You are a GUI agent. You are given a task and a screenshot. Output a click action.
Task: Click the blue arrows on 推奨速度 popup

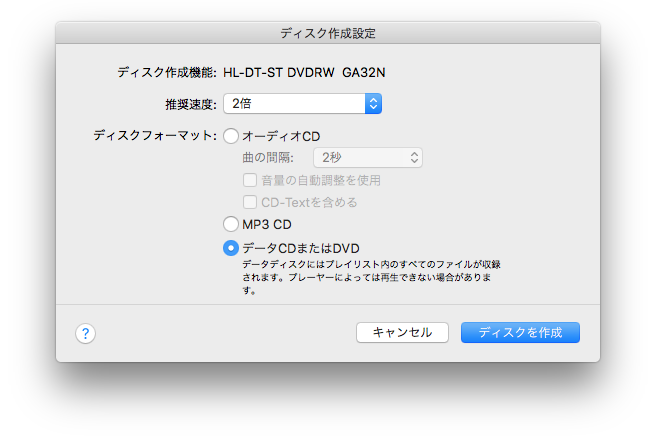click(373, 103)
